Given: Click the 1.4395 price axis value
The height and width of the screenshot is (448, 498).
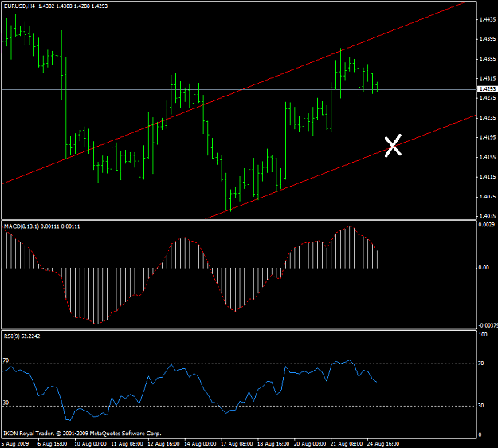Looking at the screenshot, I should (x=488, y=39).
